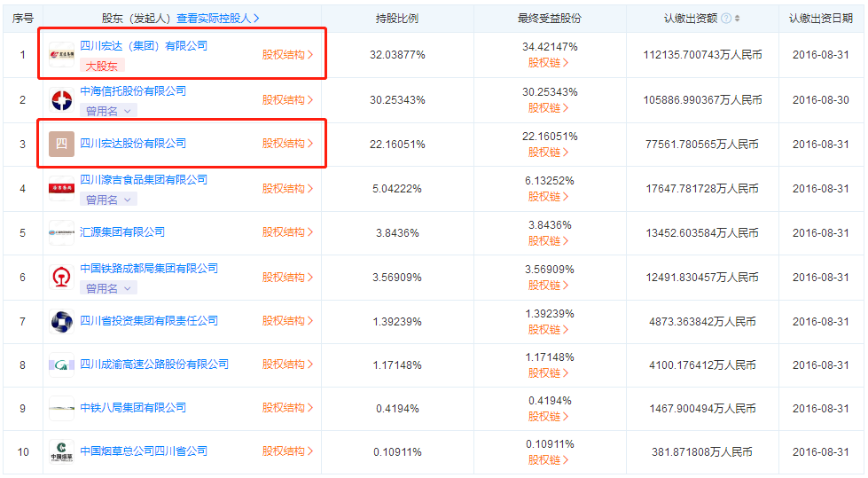Click 四川濠吉食品集团有限公司 logo
This screenshot has height=478, width=868.
pyautogui.click(x=61, y=188)
